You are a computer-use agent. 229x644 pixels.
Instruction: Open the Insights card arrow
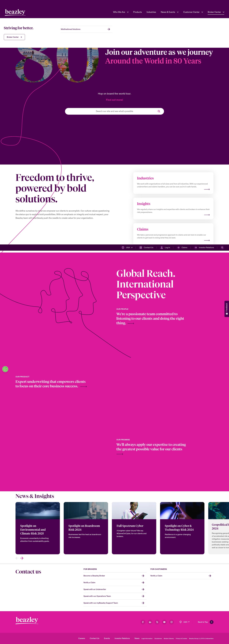click(207, 215)
